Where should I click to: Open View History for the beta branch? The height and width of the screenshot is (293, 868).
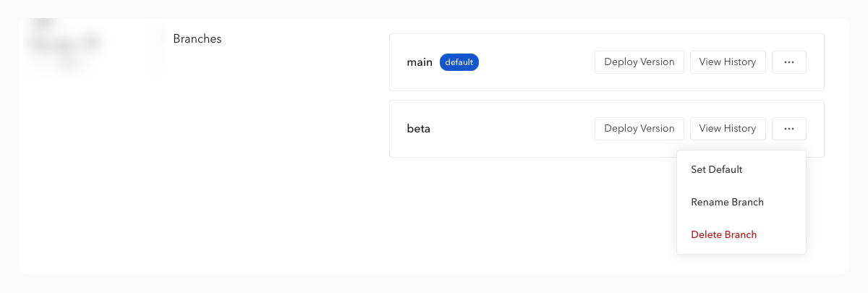727,129
